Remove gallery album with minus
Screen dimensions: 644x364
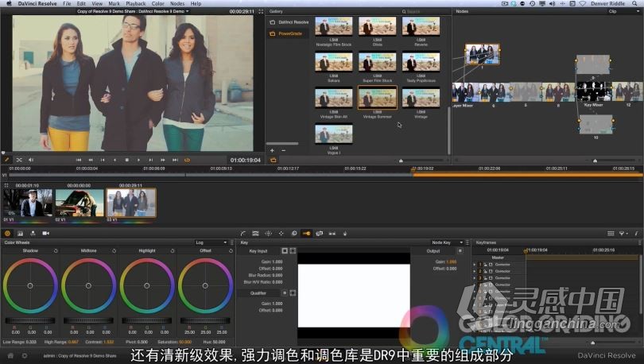click(x=283, y=150)
